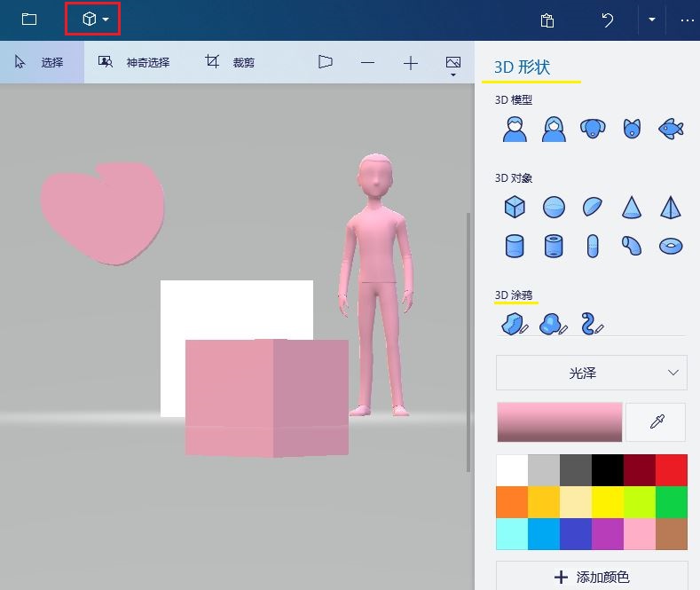Activate the 选择 select tool
This screenshot has height=590, width=700.
42,62
